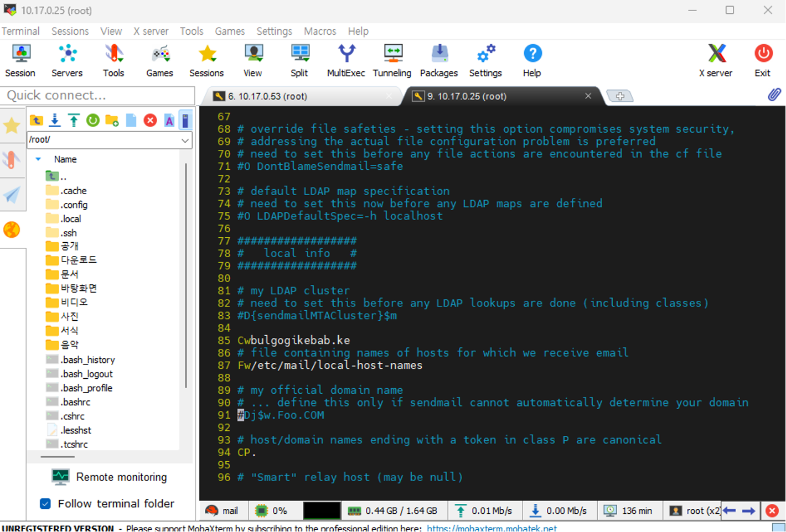Image resolution: width=786 pixels, height=532 pixels.
Task: Close the 10.17.0.25 (root) tab
Action: tap(588, 96)
